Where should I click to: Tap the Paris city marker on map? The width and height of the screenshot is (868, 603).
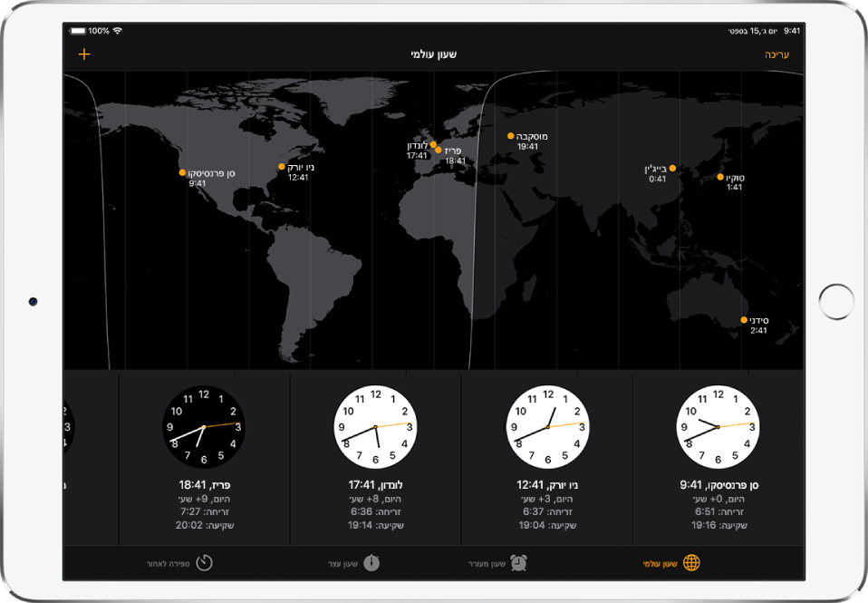coord(439,151)
